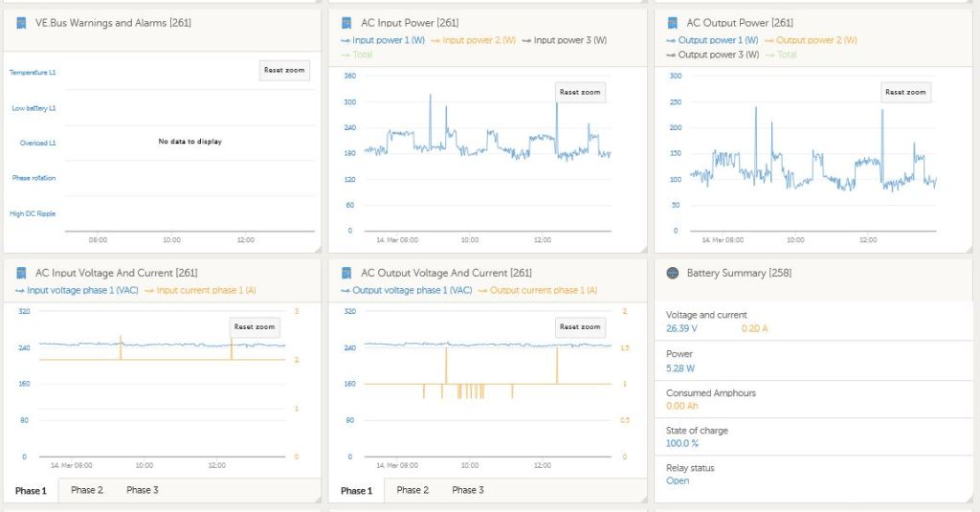
Task: Select Phase 1 tab in AC Output Voltage
Action: [x=355, y=491]
